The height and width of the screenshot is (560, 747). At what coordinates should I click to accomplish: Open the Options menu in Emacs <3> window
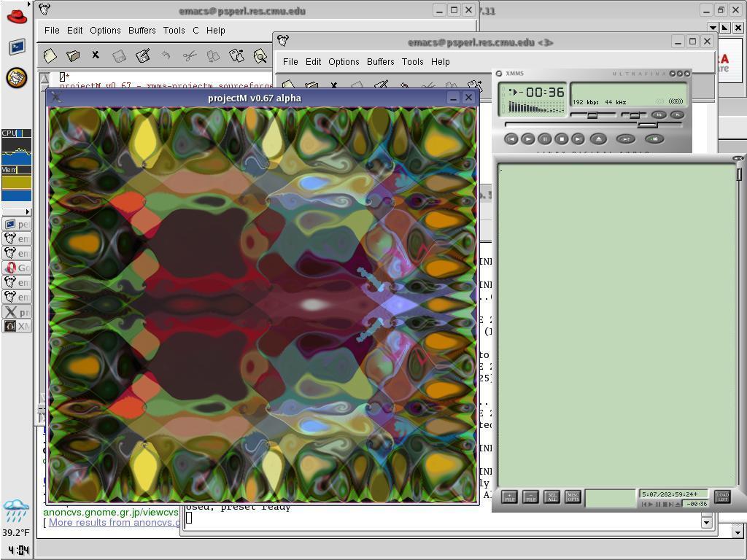[x=344, y=62]
